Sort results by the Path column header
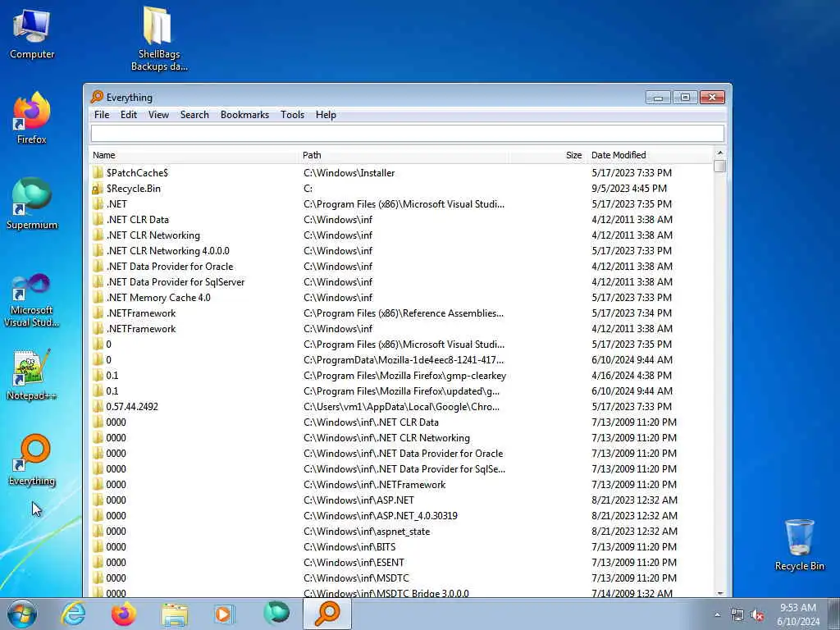Viewport: 840px width, 630px height. [x=404, y=155]
